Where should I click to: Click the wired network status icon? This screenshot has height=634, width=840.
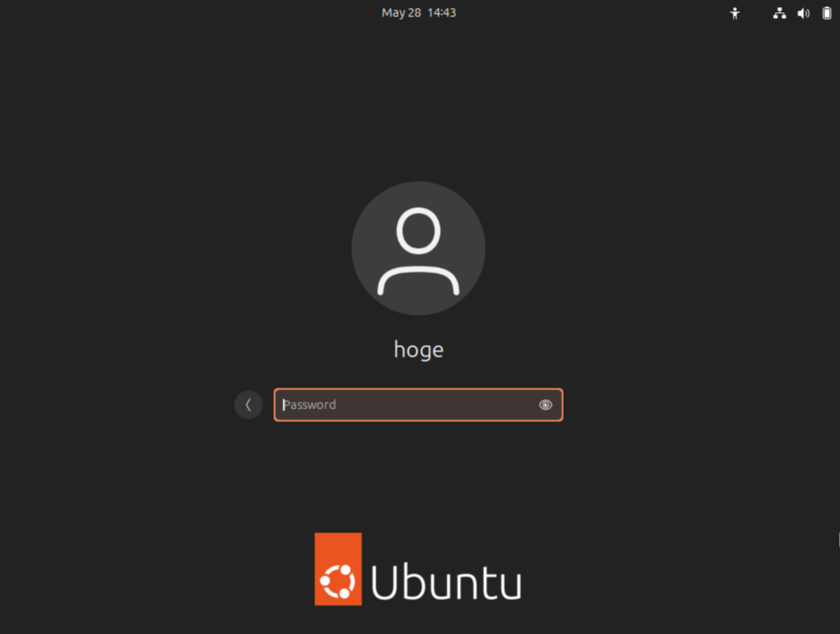779,13
